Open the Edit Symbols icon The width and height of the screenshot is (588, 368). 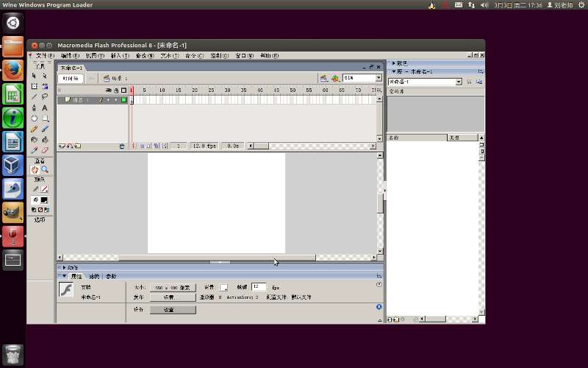point(335,78)
